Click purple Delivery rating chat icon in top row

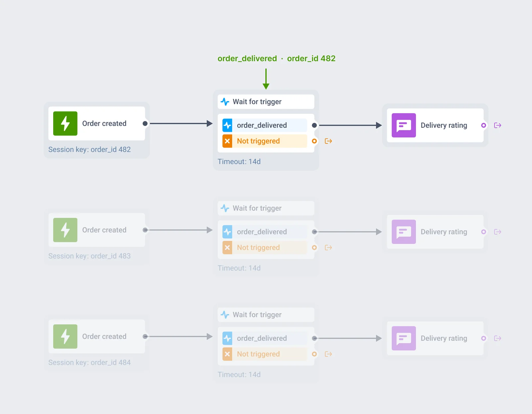(404, 125)
